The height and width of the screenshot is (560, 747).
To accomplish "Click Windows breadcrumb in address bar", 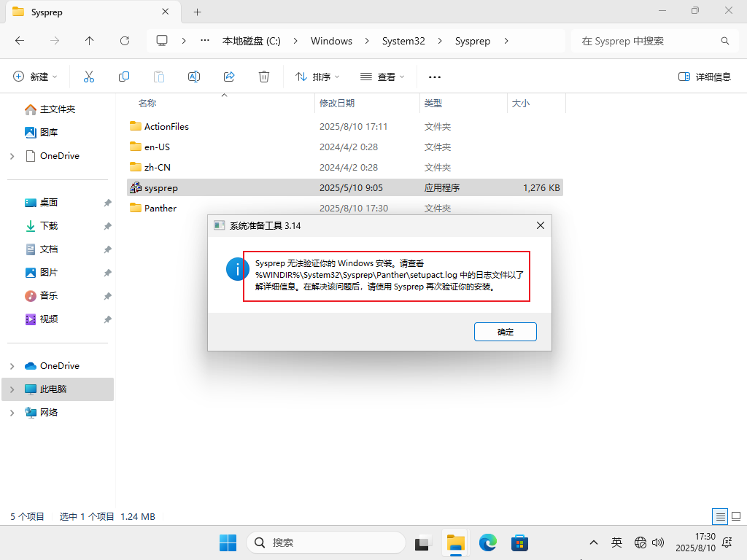I will click(331, 41).
